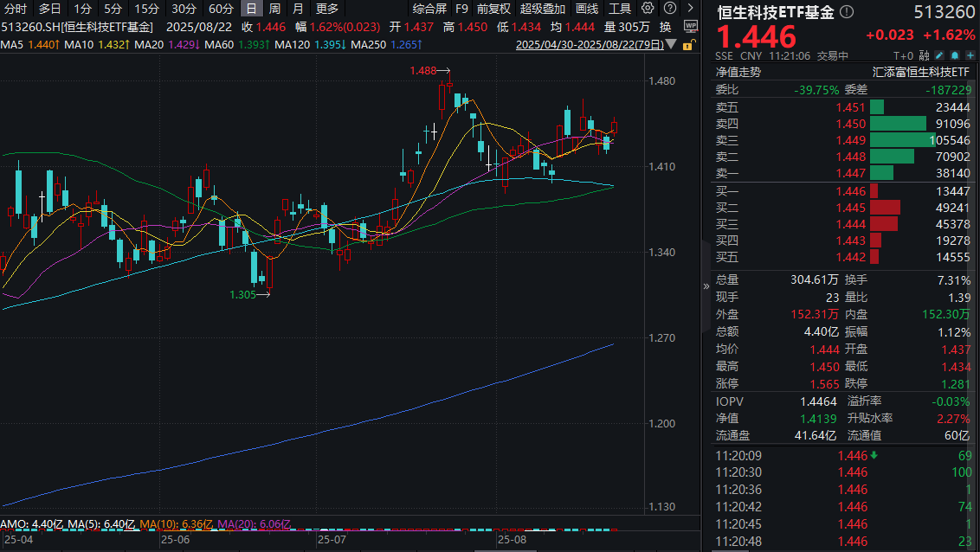Click the T+0 label
980x552 pixels.
[903, 55]
